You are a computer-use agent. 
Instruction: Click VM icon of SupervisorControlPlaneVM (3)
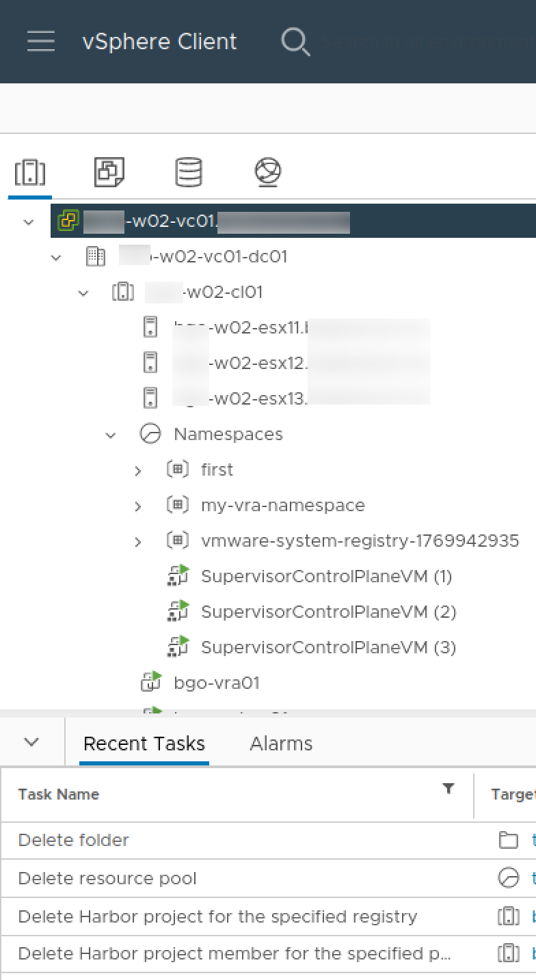point(178,646)
